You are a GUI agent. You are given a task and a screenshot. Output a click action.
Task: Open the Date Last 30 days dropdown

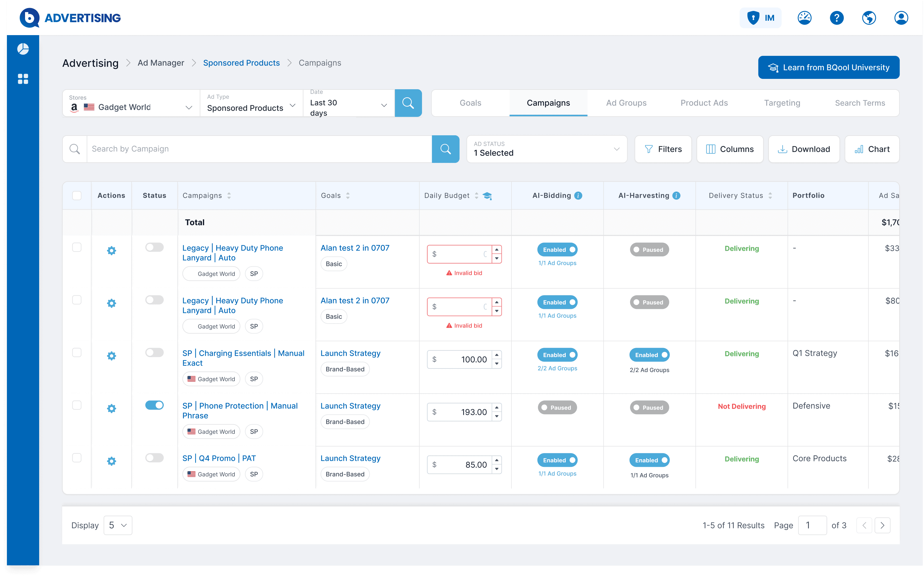(x=349, y=103)
